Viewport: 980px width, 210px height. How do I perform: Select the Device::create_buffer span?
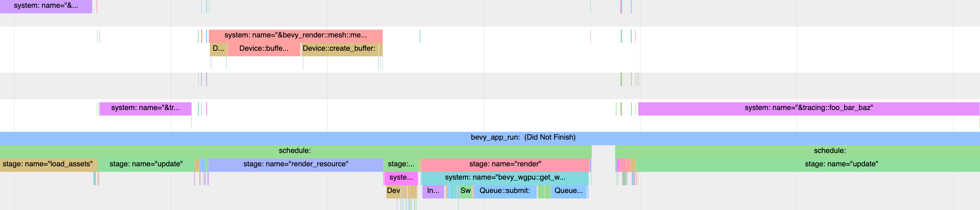(339, 49)
